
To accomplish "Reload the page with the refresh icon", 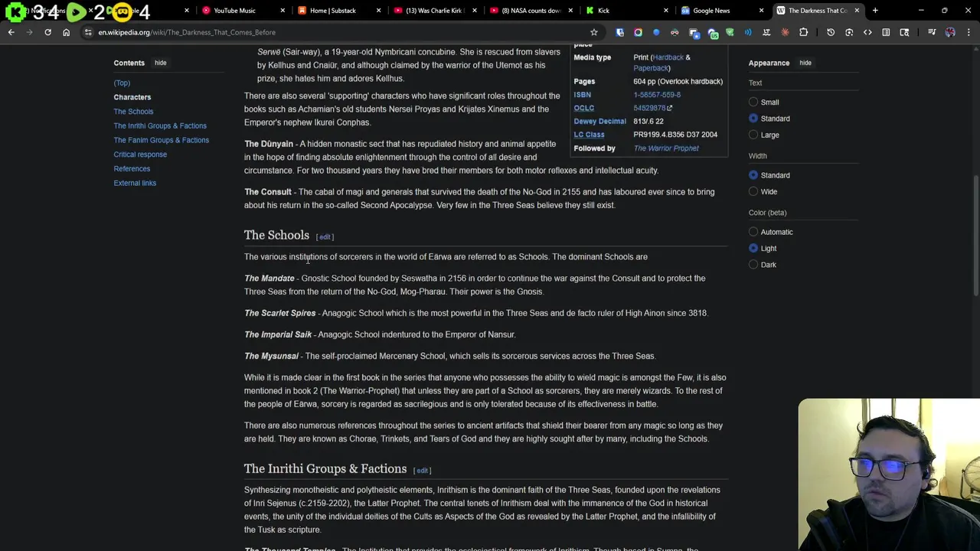I will tap(47, 32).
